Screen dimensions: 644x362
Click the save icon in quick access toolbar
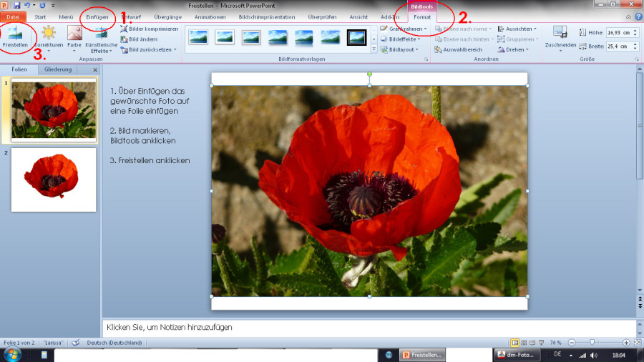[16, 5]
